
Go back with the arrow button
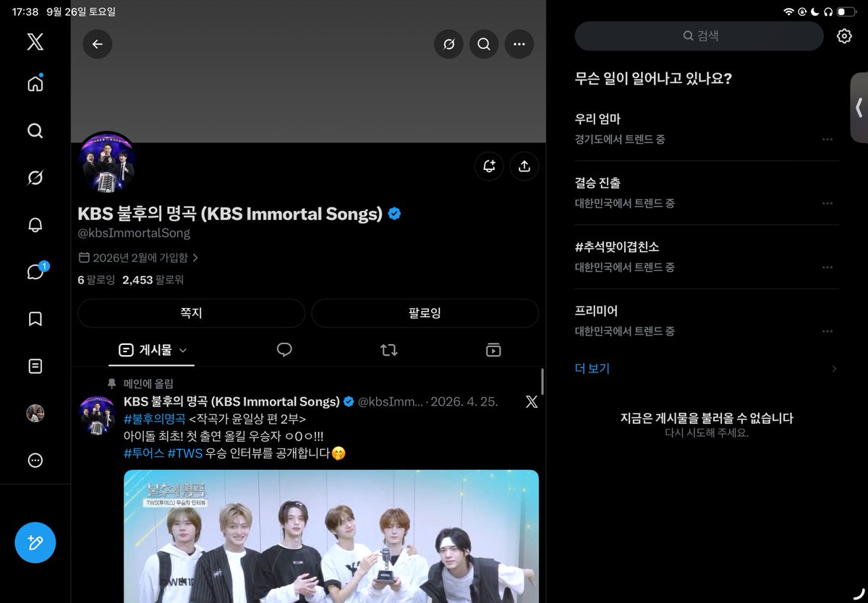pos(97,44)
